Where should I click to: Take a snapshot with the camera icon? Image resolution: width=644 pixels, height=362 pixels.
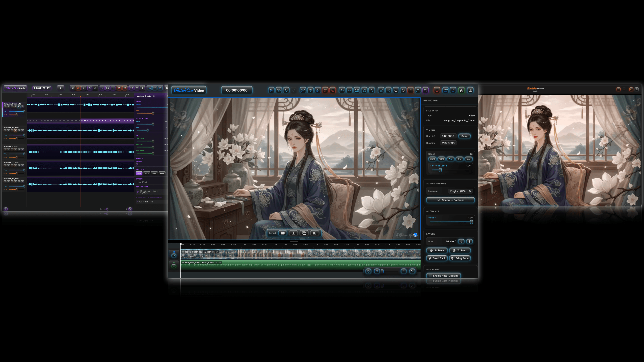(357, 90)
